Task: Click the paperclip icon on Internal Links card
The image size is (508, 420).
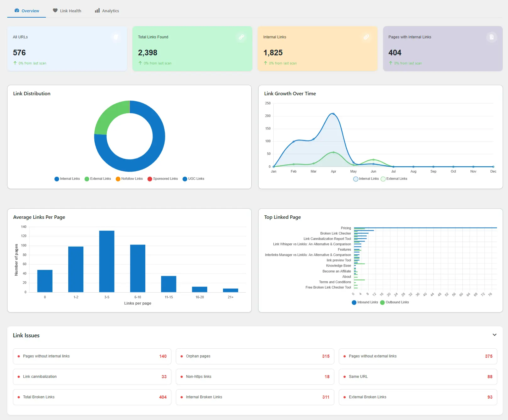Action: 366,37
